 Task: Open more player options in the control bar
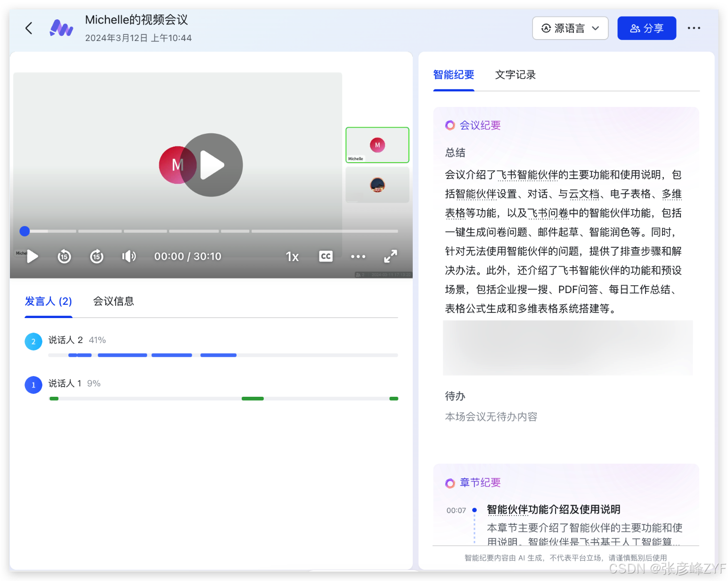[358, 256]
